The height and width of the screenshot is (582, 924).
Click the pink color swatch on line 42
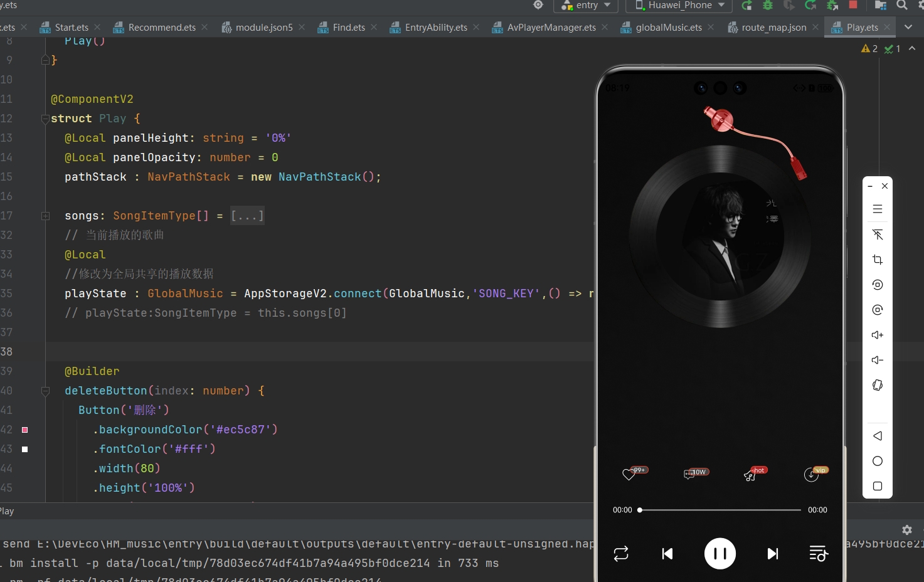tap(25, 430)
